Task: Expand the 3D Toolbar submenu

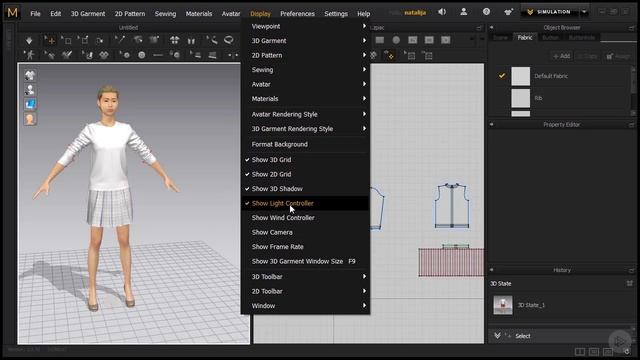Action: 306,277
